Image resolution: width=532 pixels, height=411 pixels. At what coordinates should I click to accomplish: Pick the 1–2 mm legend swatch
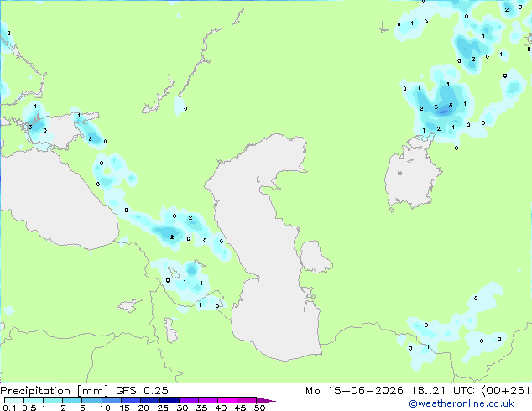pos(53,400)
